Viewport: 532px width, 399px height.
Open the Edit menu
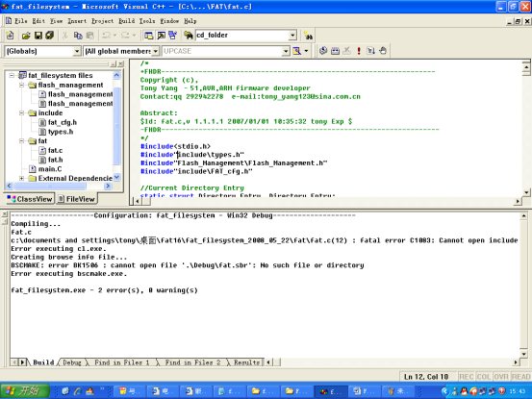click(38, 21)
